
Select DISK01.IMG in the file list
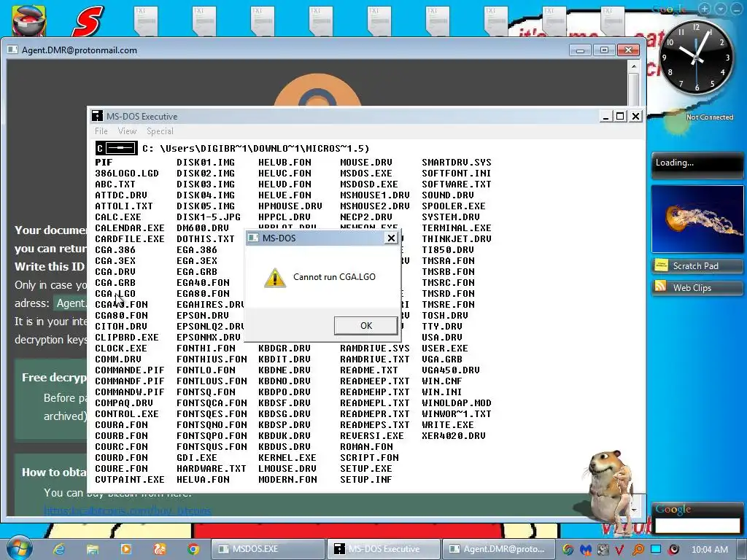[x=206, y=163]
